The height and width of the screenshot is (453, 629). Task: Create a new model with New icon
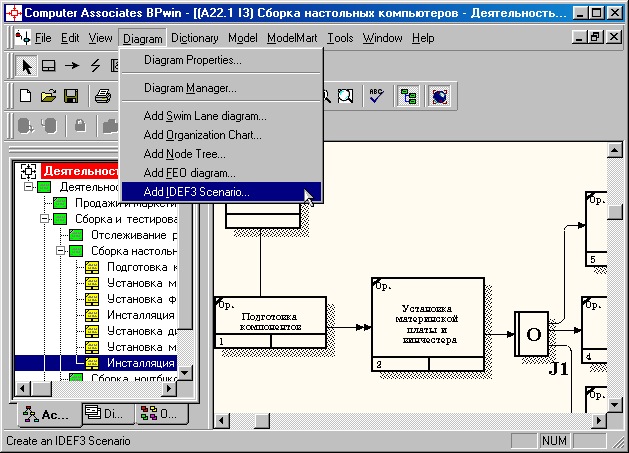pyautogui.click(x=26, y=96)
